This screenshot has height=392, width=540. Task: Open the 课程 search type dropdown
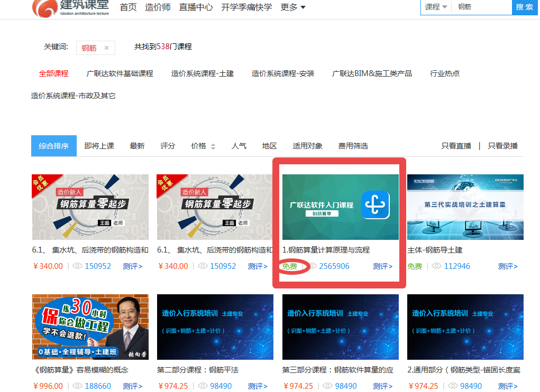(x=436, y=7)
